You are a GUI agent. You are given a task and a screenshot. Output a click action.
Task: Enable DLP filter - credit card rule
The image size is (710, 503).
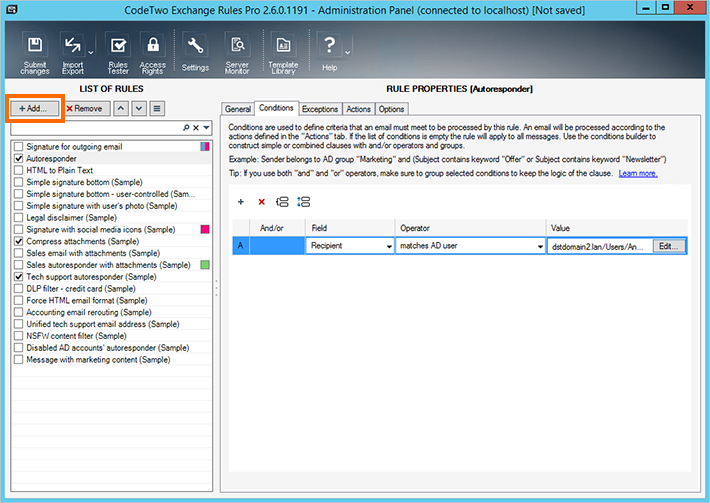pyautogui.click(x=19, y=288)
